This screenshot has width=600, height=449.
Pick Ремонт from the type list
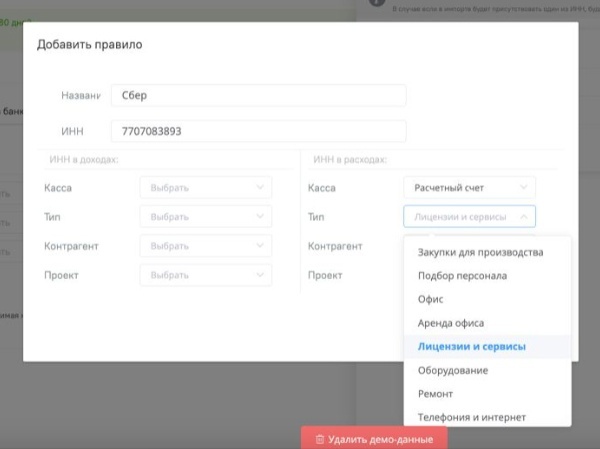[x=488, y=394]
